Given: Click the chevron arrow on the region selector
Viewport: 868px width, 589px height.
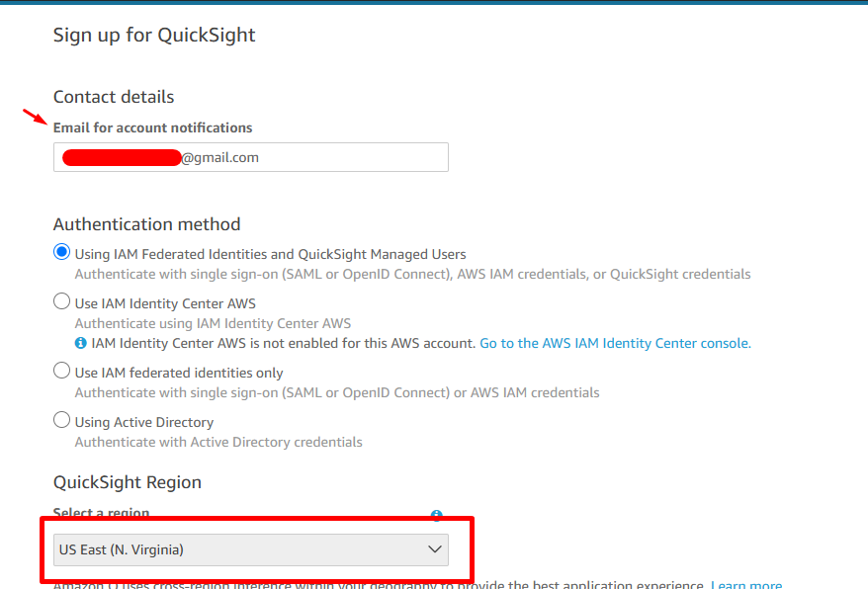Looking at the screenshot, I should pos(434,549).
